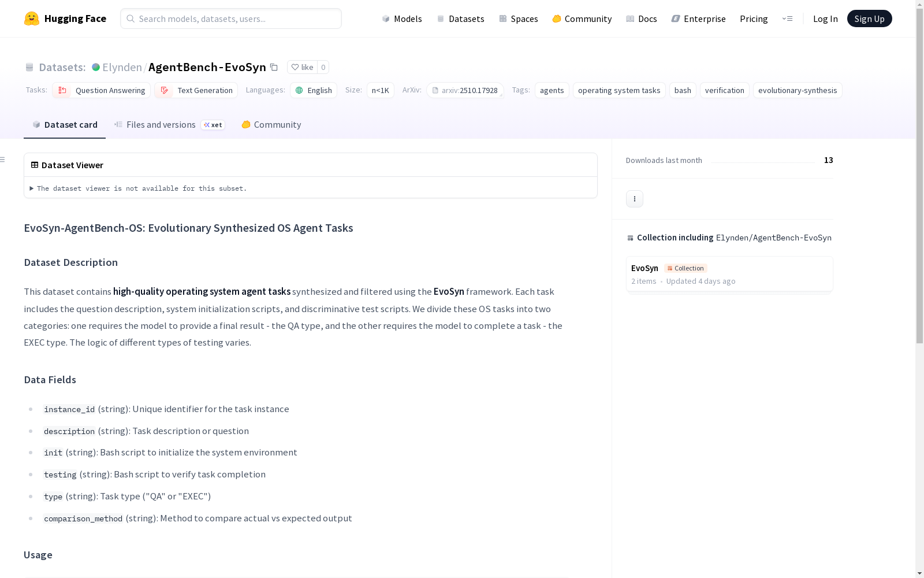Open Community in the top navigation
Screen dimensions: 924x578
coord(582,18)
